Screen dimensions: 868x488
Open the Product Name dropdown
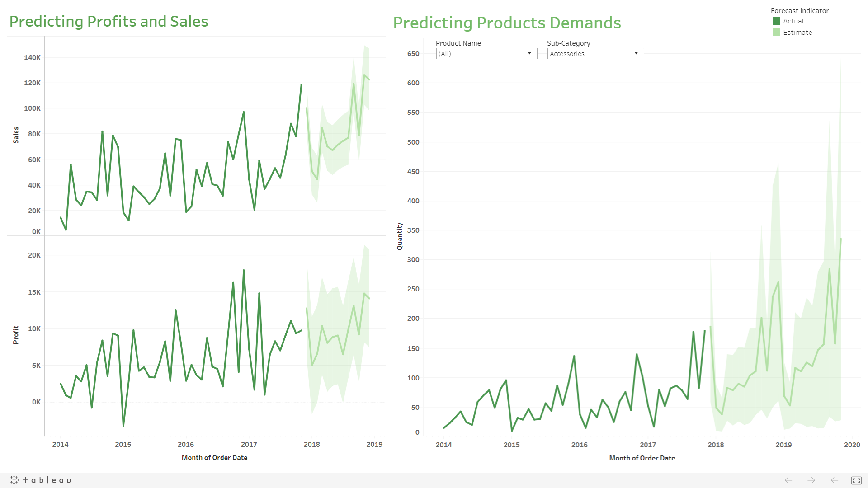tap(529, 53)
